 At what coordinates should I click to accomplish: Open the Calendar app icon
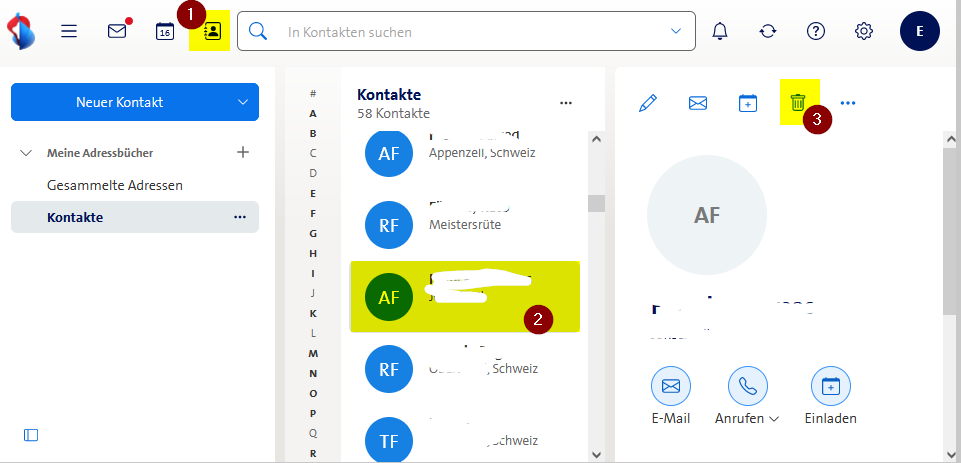[165, 31]
